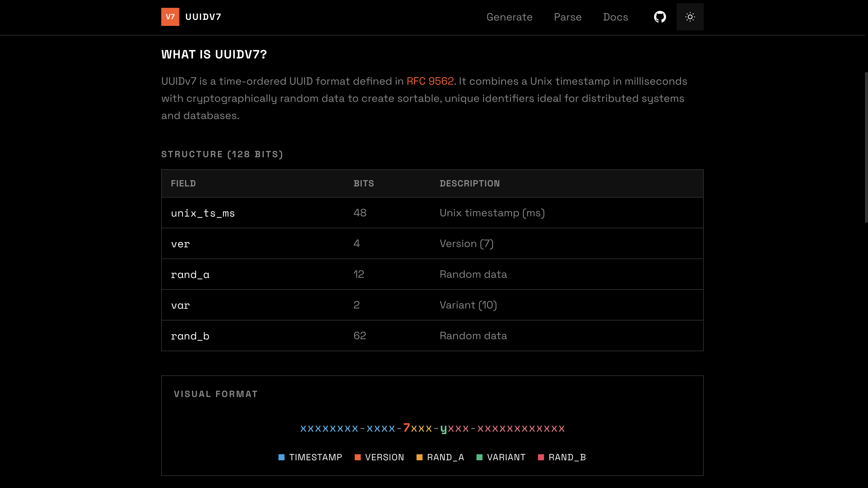Switch to the Parse page
This screenshot has height=488, width=868.
coord(568,17)
